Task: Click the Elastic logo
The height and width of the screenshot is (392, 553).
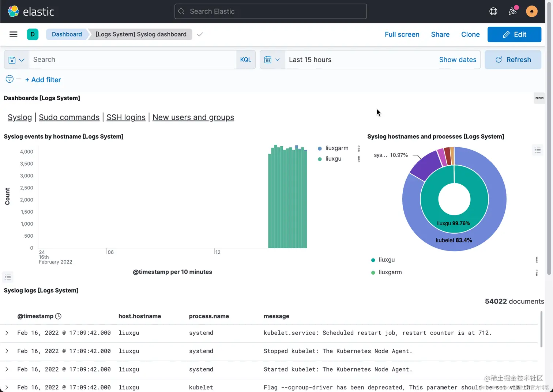Action: click(x=31, y=11)
